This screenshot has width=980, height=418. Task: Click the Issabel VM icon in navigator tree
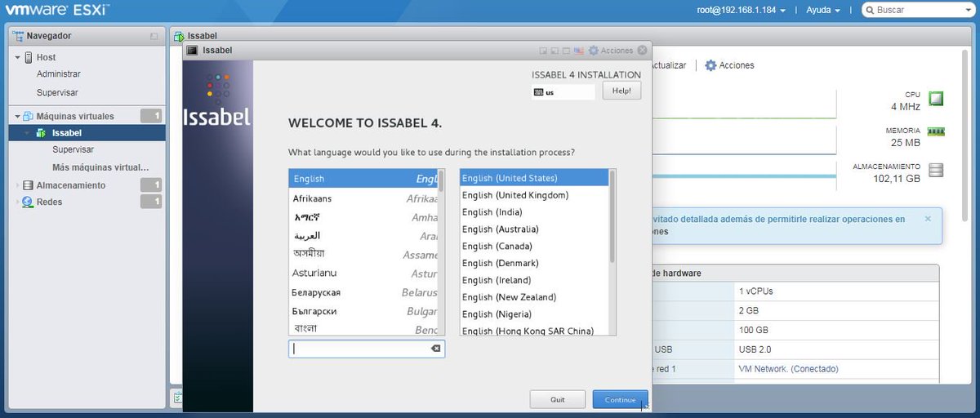click(x=42, y=133)
